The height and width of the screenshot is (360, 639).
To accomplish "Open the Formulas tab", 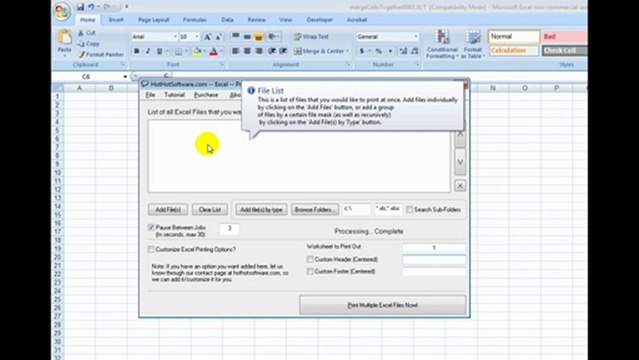I will 194,20.
